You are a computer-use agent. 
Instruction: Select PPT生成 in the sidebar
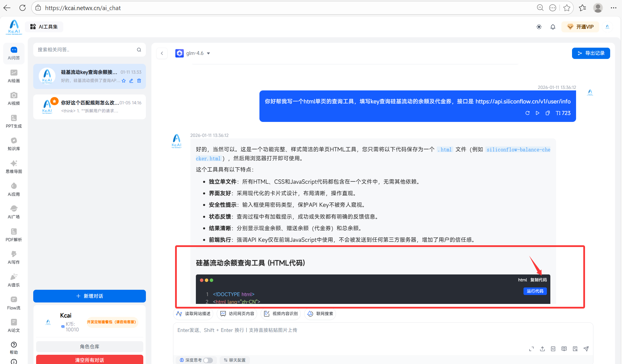tap(14, 121)
